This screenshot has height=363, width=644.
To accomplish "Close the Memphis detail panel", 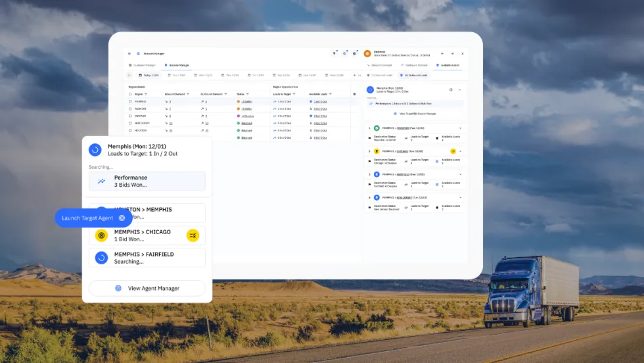I will click(463, 54).
